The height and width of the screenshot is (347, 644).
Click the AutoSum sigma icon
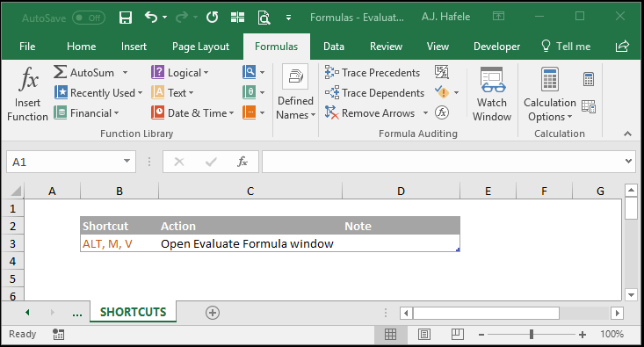click(x=60, y=72)
